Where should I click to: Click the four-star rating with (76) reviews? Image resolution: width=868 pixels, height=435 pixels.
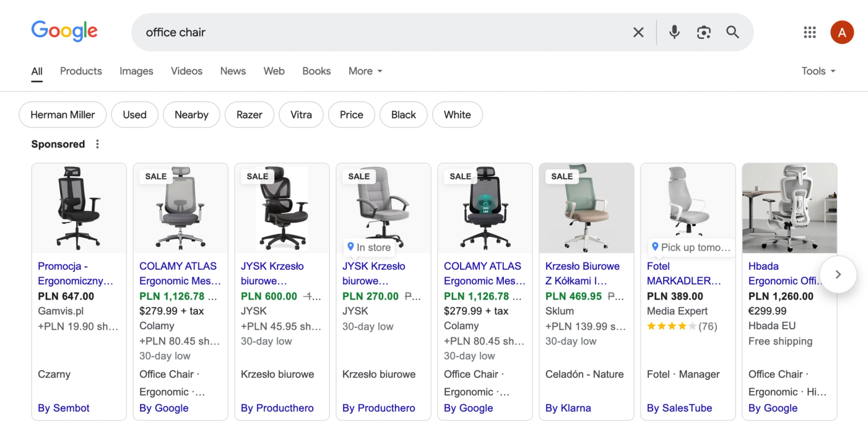682,326
